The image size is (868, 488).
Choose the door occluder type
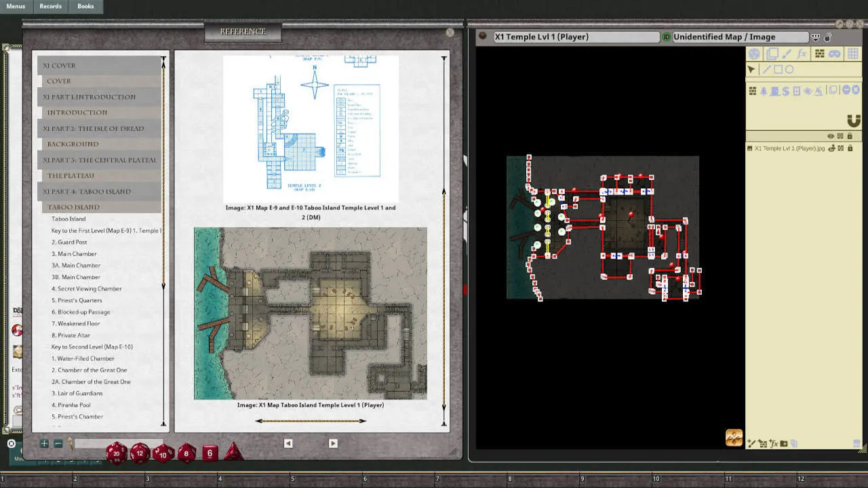pyautogui.click(x=774, y=91)
